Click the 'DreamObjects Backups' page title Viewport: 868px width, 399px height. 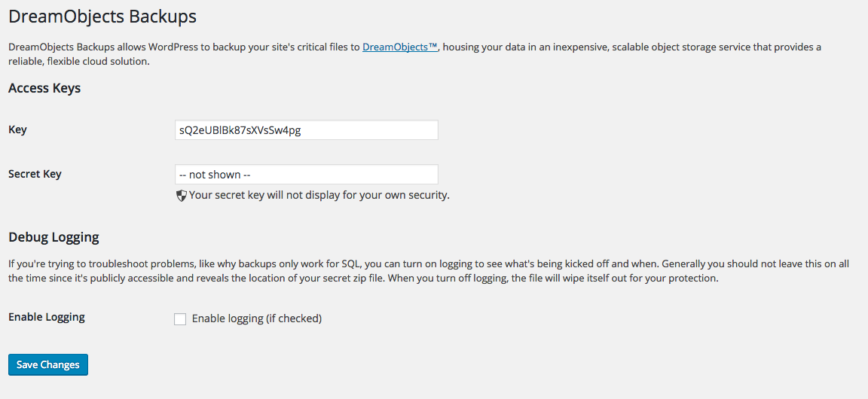[102, 16]
